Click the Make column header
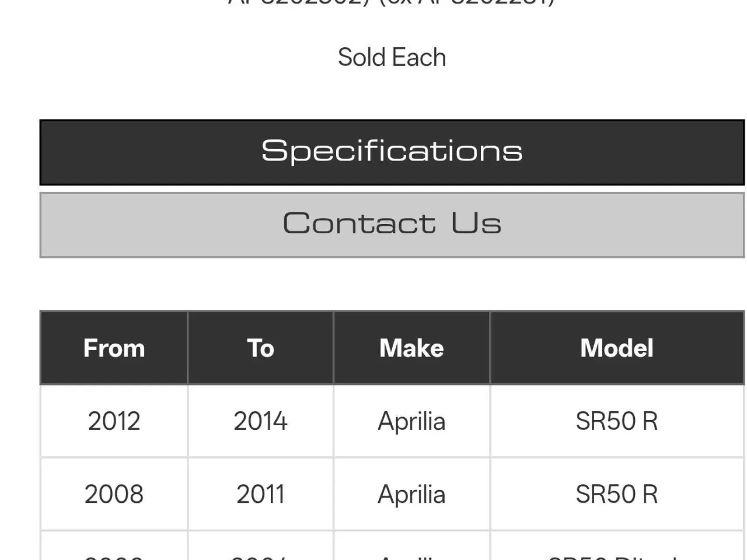This screenshot has height=560, width=747. point(411,348)
